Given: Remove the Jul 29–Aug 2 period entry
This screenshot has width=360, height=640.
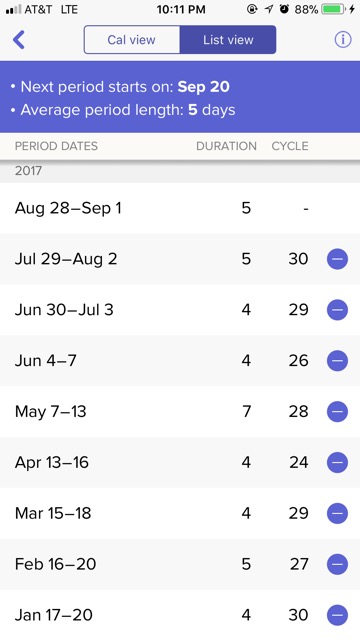Looking at the screenshot, I should pyautogui.click(x=337, y=259).
